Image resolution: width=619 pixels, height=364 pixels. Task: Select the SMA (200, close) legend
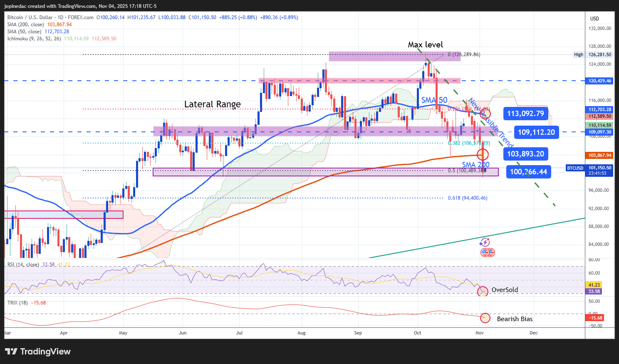pos(25,25)
